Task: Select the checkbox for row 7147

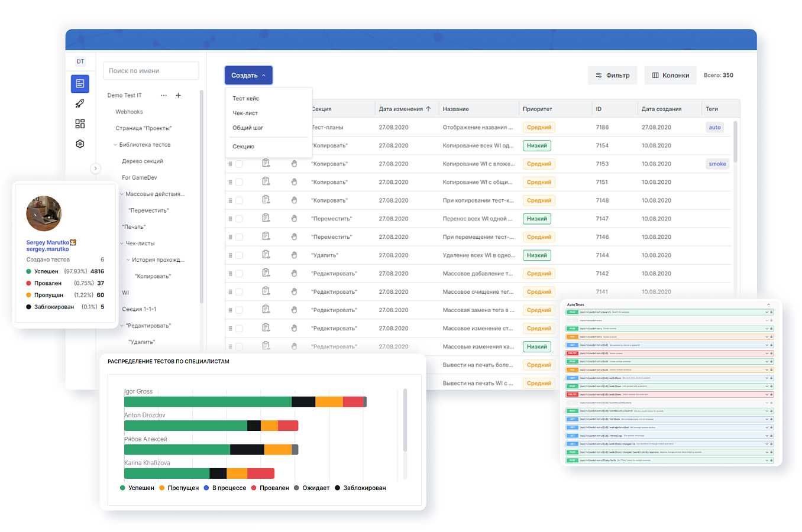Action: [239, 219]
